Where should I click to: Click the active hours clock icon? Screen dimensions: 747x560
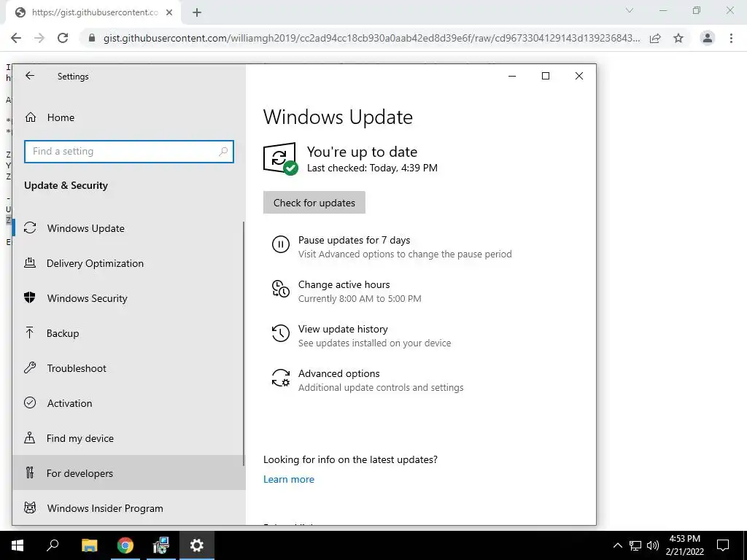281,289
